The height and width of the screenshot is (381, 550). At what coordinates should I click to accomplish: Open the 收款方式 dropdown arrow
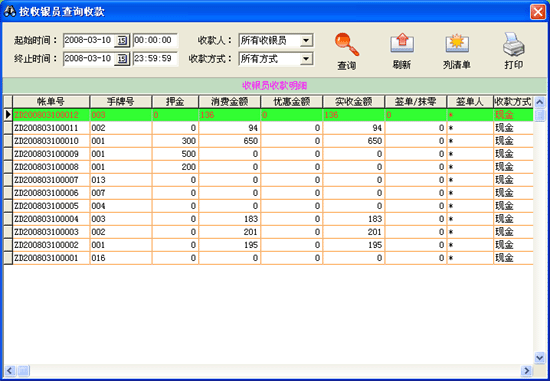coord(306,59)
